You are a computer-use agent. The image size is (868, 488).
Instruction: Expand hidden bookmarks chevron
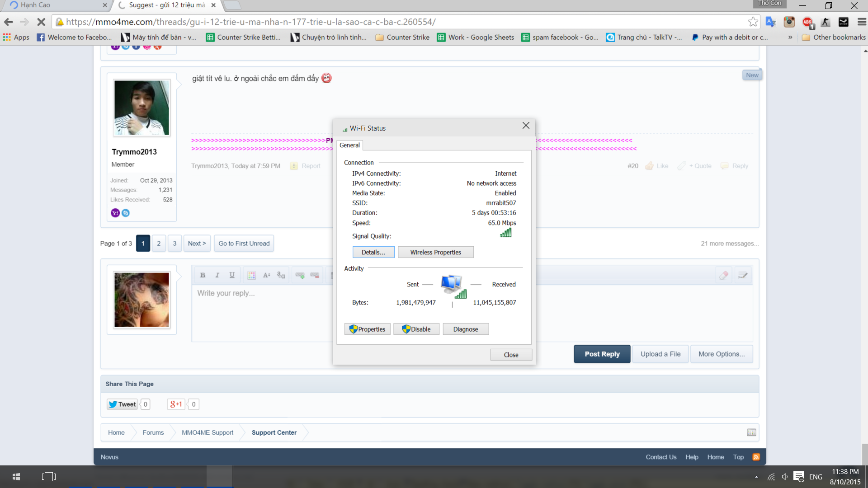point(790,37)
